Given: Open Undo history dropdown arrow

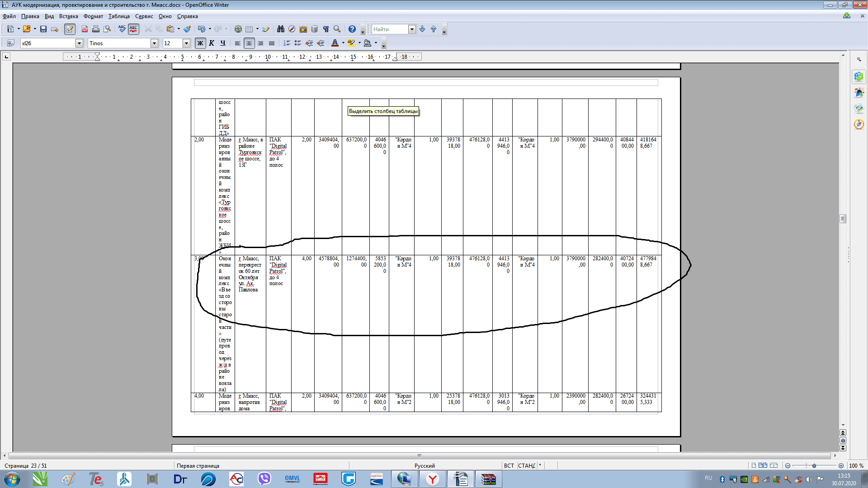Looking at the screenshot, I should [210, 29].
